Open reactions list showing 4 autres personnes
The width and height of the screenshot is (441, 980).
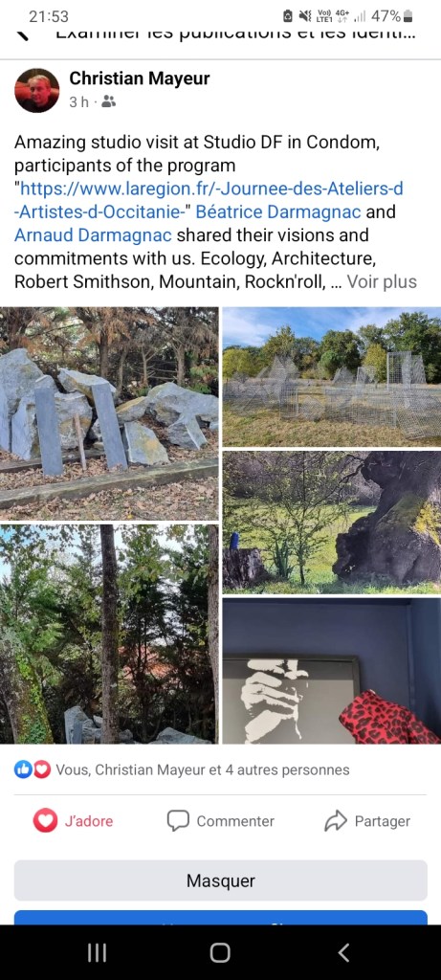(x=203, y=770)
